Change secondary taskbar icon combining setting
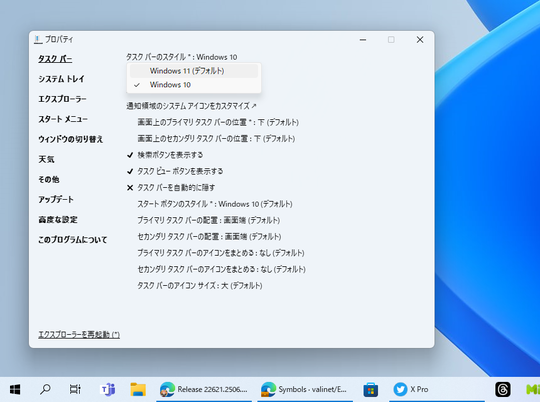This screenshot has height=402, width=540. [221, 269]
